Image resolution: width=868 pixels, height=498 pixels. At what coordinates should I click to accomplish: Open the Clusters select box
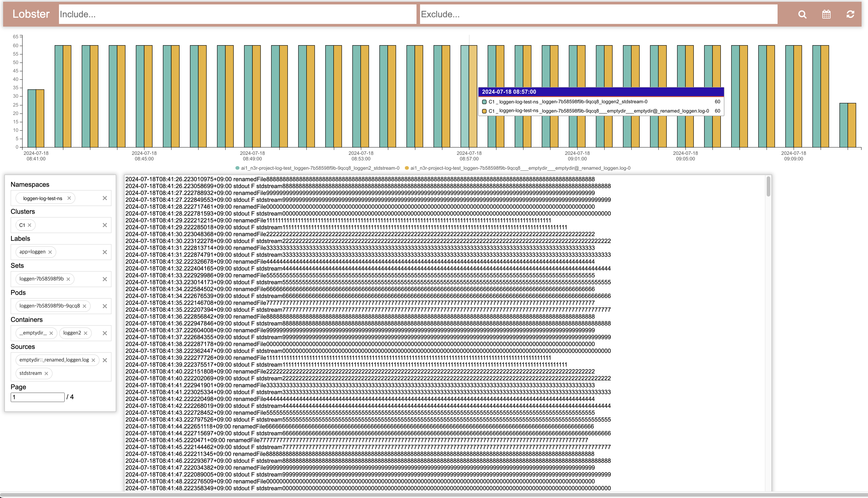click(61, 225)
